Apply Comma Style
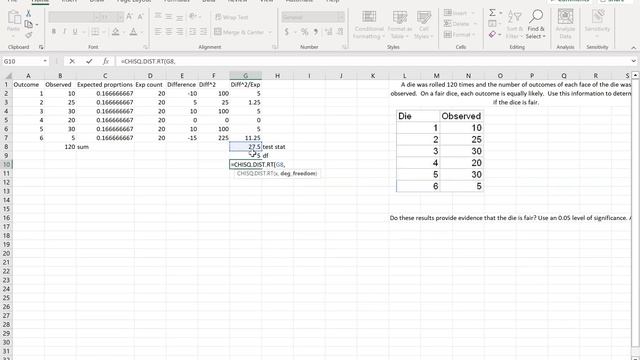The width and height of the screenshot is (640, 360). coord(316,32)
